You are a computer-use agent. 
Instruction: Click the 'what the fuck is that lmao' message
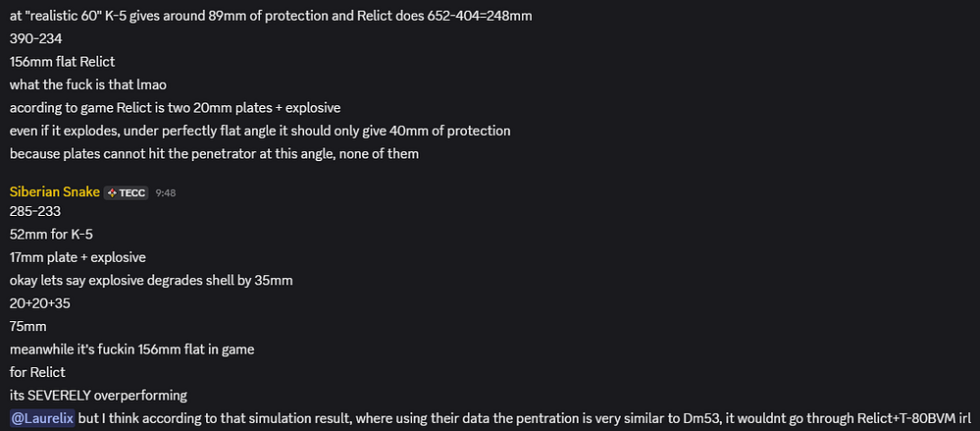[88, 85]
